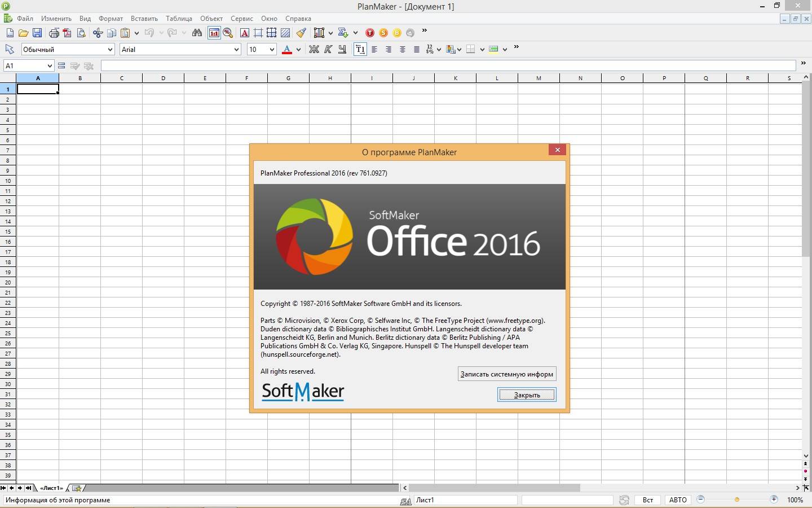Image resolution: width=812 pixels, height=508 pixels.
Task: Toggle italic formatting (К)
Action: click(x=328, y=49)
